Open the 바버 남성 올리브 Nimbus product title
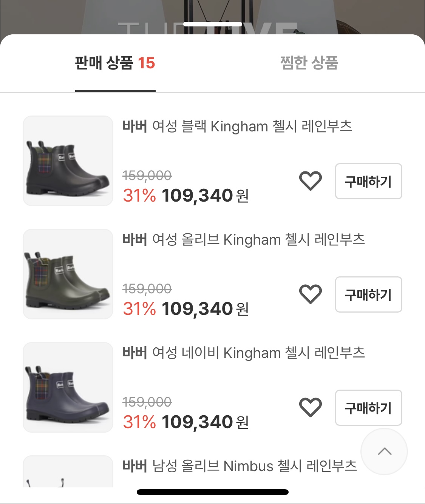 coord(240,466)
